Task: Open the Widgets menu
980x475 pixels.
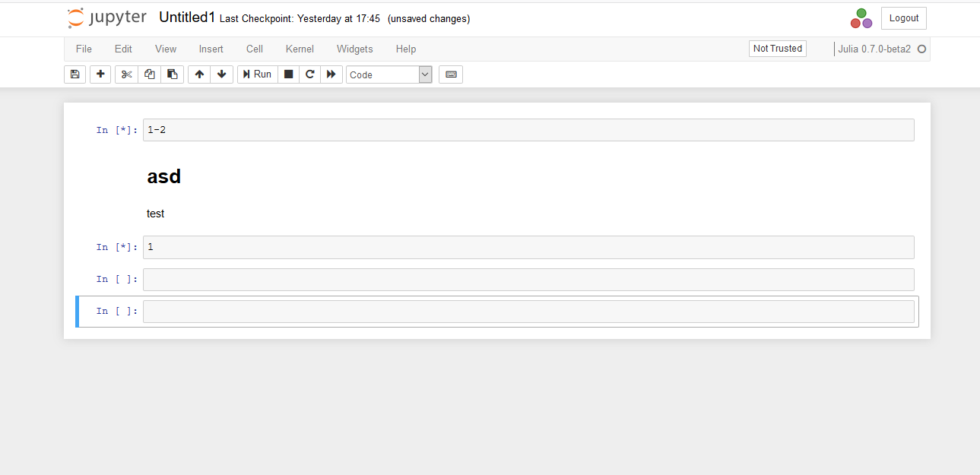Action: click(354, 49)
